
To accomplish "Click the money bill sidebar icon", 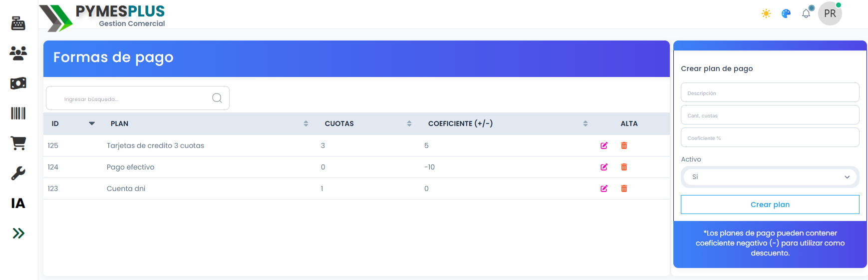I will click(x=18, y=83).
